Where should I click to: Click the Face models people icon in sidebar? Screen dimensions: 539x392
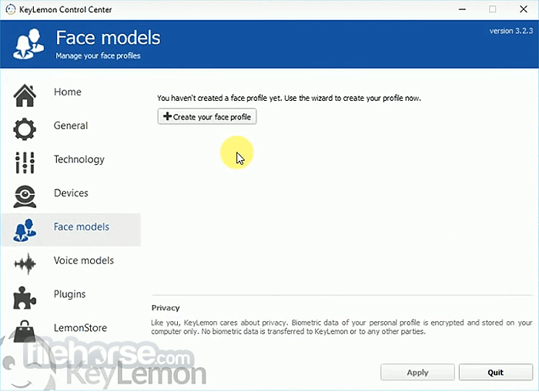(x=25, y=230)
